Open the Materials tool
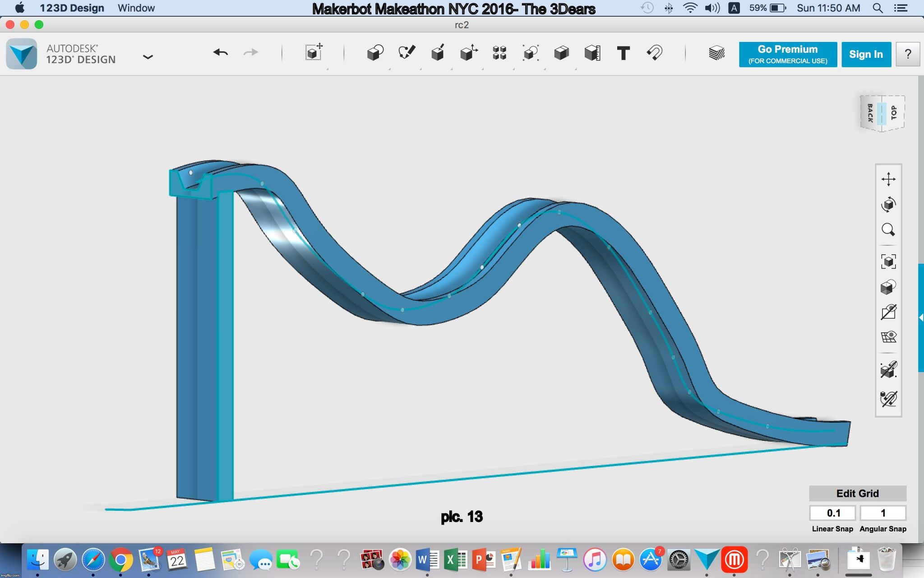 click(x=716, y=53)
